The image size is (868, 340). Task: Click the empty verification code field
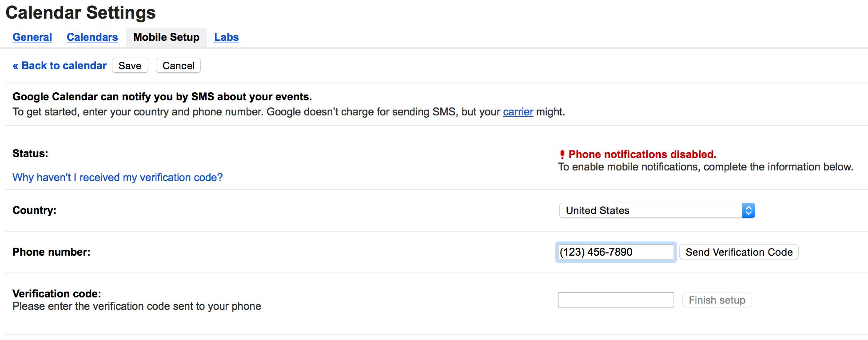pyautogui.click(x=615, y=300)
